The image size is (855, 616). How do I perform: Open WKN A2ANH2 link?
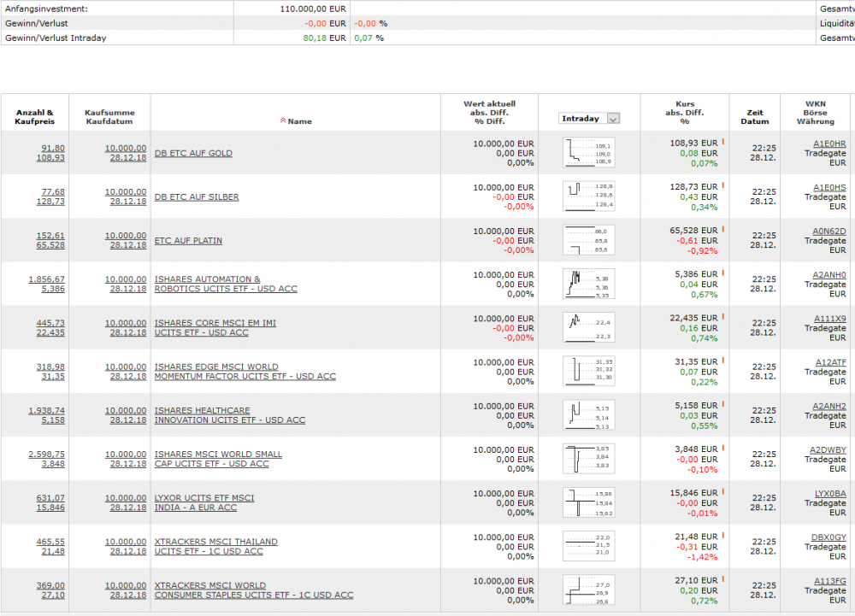[829, 406]
